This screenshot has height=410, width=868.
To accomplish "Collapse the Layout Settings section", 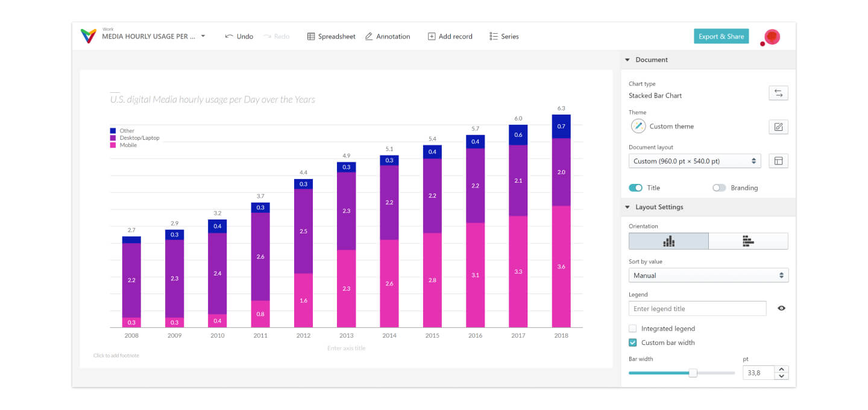I will coord(627,207).
